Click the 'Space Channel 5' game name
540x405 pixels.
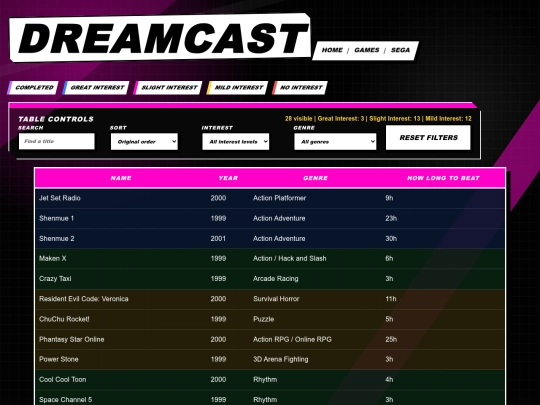[x=65, y=399]
